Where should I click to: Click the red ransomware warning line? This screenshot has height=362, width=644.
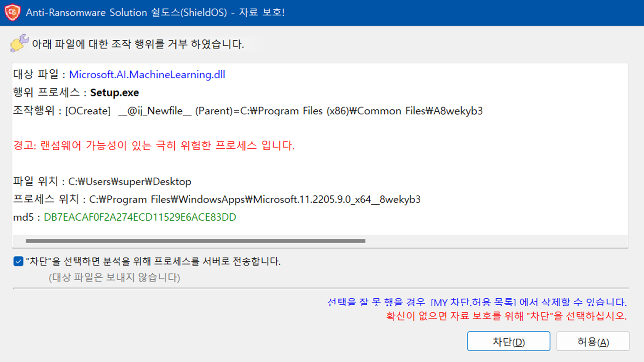[x=154, y=145]
